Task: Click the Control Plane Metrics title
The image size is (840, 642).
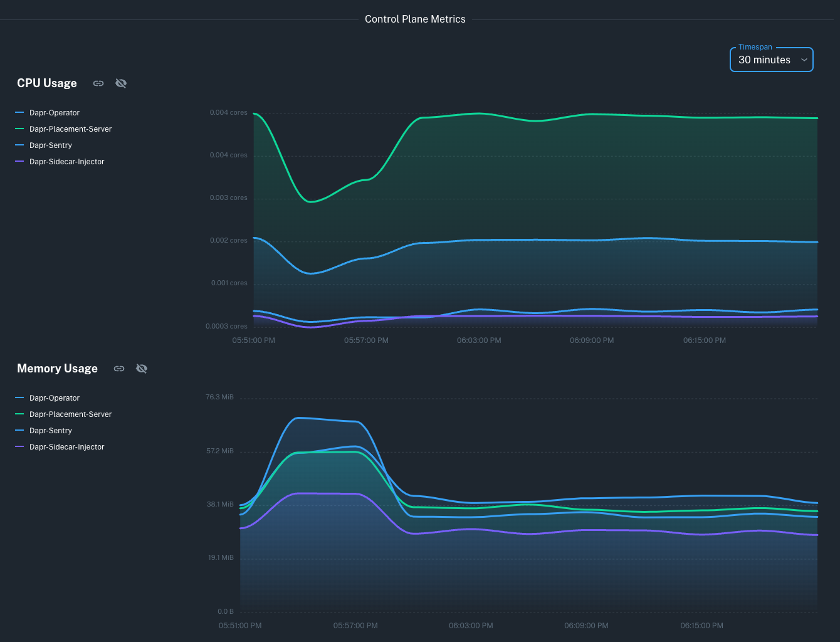Action: 415,19
